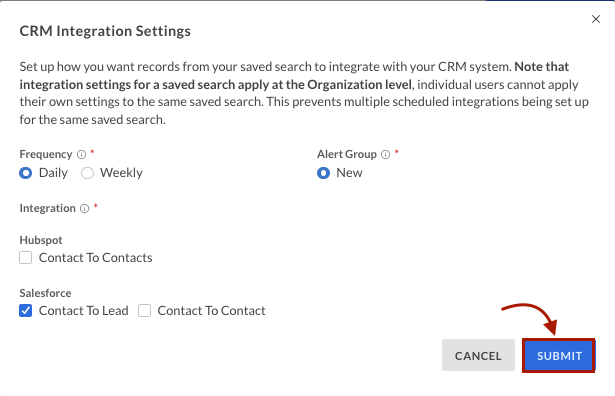This screenshot has height=396, width=615.
Task: Click the Alert Group info icon
Action: point(386,154)
